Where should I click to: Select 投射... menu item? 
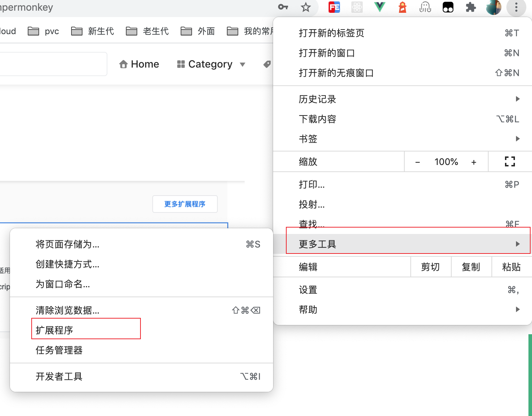403,204
